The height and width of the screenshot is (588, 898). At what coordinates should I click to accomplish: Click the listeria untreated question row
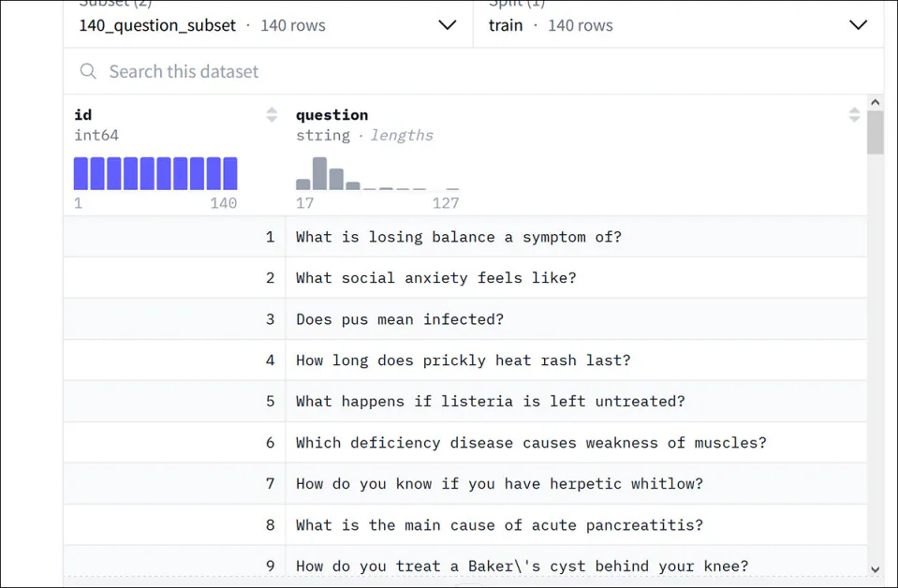[490, 402]
